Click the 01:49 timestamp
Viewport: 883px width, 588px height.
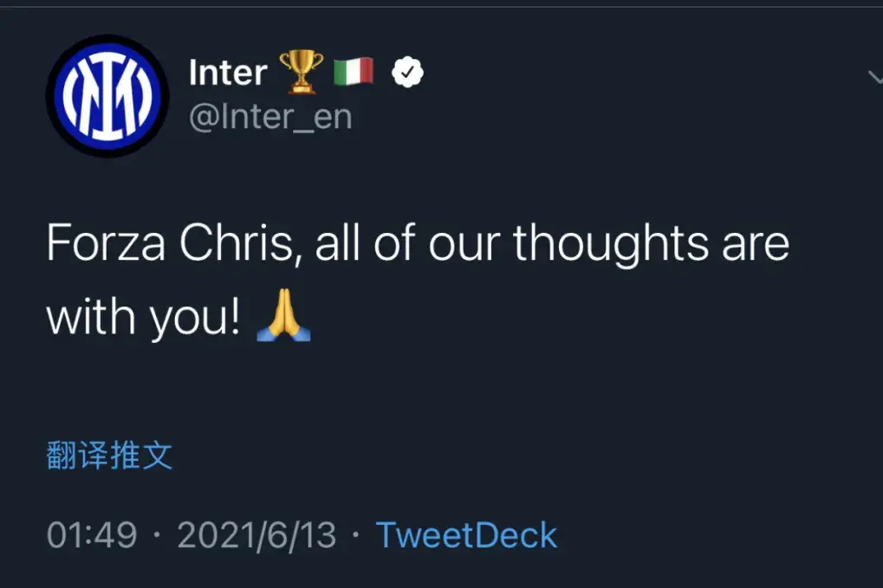[x=92, y=535]
